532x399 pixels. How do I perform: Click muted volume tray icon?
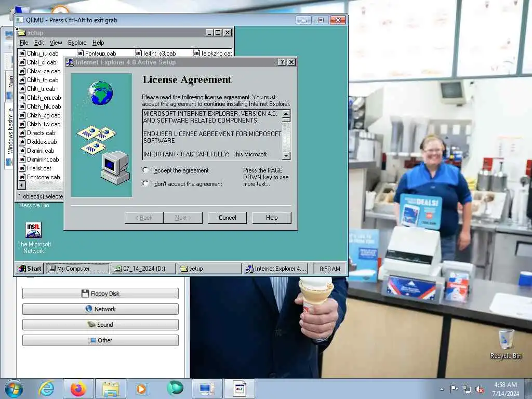[480, 390]
